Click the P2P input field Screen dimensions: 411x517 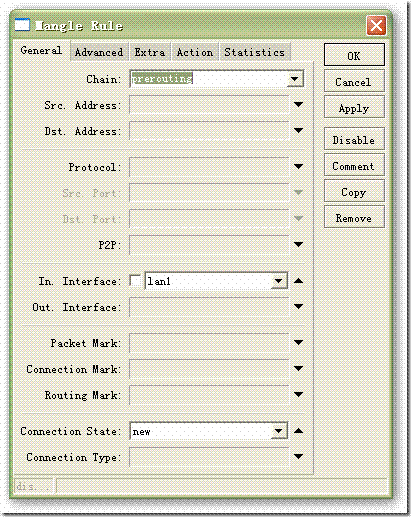[209, 245]
